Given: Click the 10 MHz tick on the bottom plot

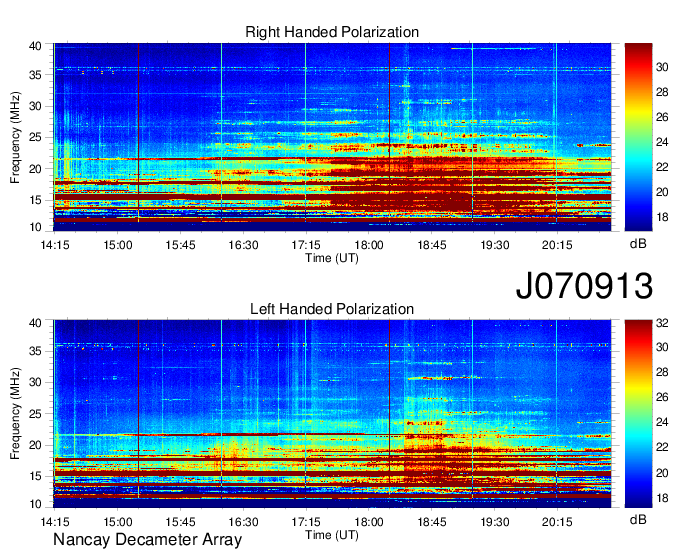Looking at the screenshot, I should [x=35, y=504].
